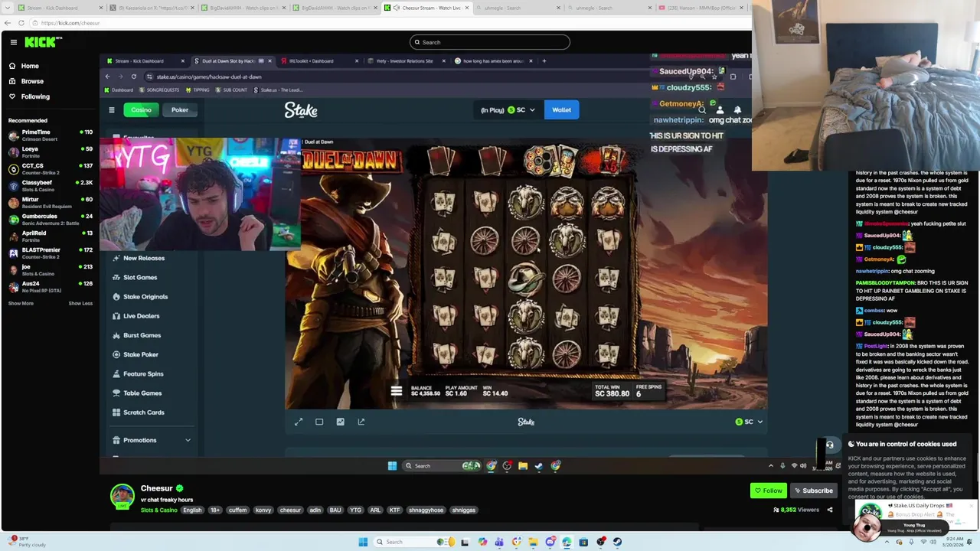
Task: Switch to first BigDavidAHHH clips tab
Action: point(241,8)
